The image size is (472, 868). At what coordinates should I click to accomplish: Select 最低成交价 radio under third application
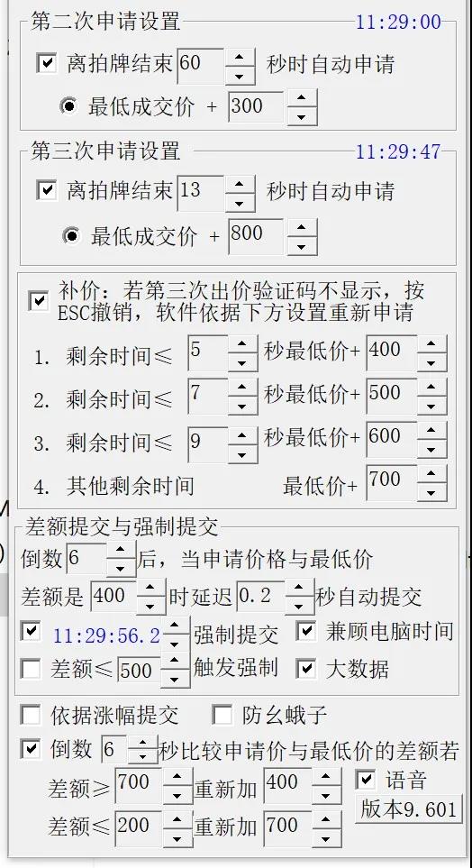(x=71, y=236)
